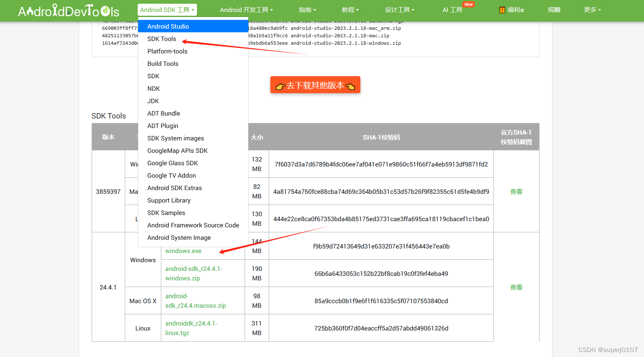The height and width of the screenshot is (357, 644).
Task: Click the AndroidDevTools site logo
Action: point(68,11)
